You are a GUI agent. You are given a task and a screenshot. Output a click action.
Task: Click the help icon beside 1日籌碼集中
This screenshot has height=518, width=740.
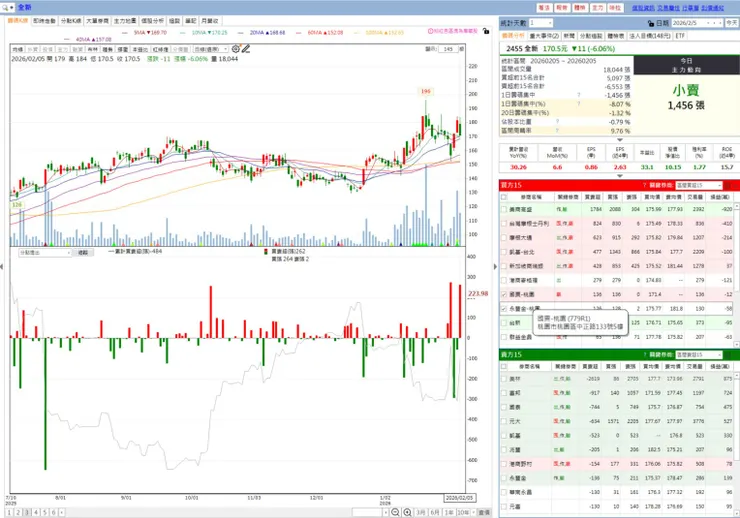click(579, 95)
